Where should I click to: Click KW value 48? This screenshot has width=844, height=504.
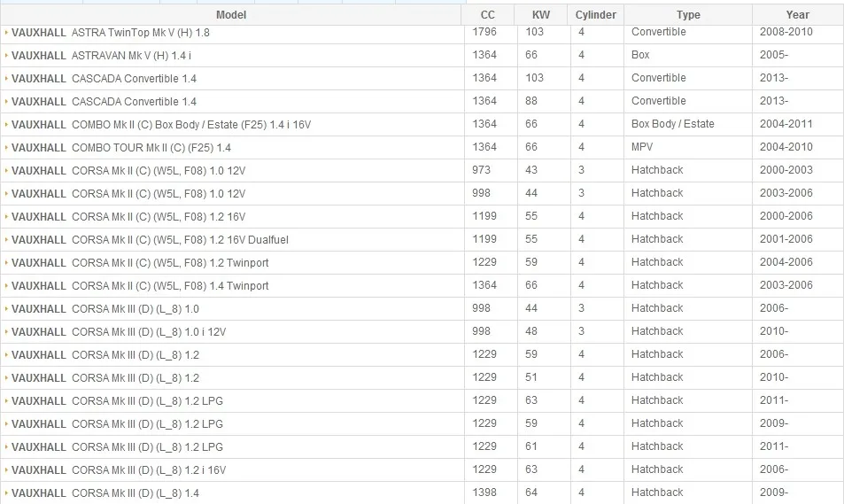click(x=531, y=331)
